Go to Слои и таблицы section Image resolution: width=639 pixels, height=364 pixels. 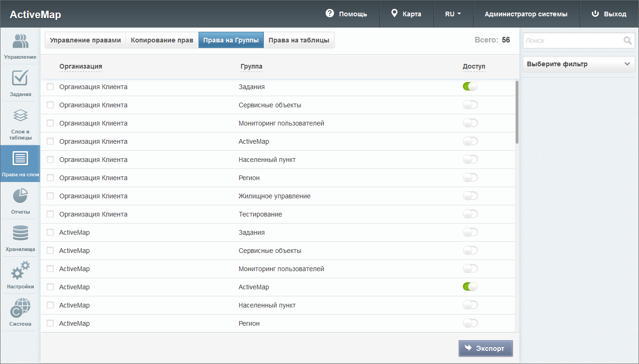(x=20, y=123)
